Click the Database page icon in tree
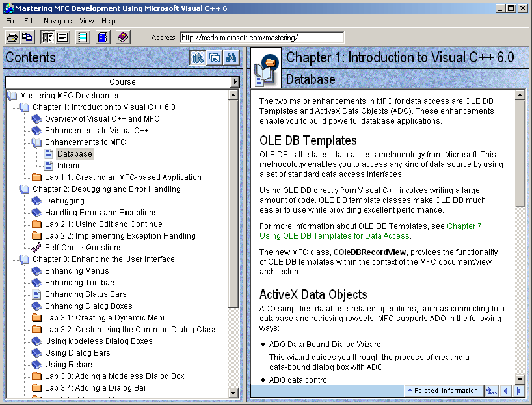The height and width of the screenshot is (405, 532). click(x=49, y=154)
